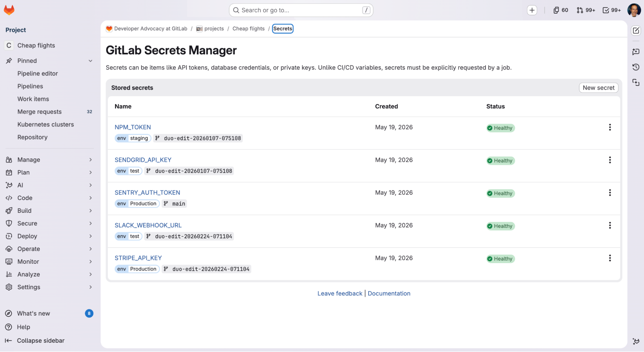Screen dimensions: 644x352
Task: Open the SLACK_WEBHOOK_URL secret link
Action: pyautogui.click(x=148, y=225)
